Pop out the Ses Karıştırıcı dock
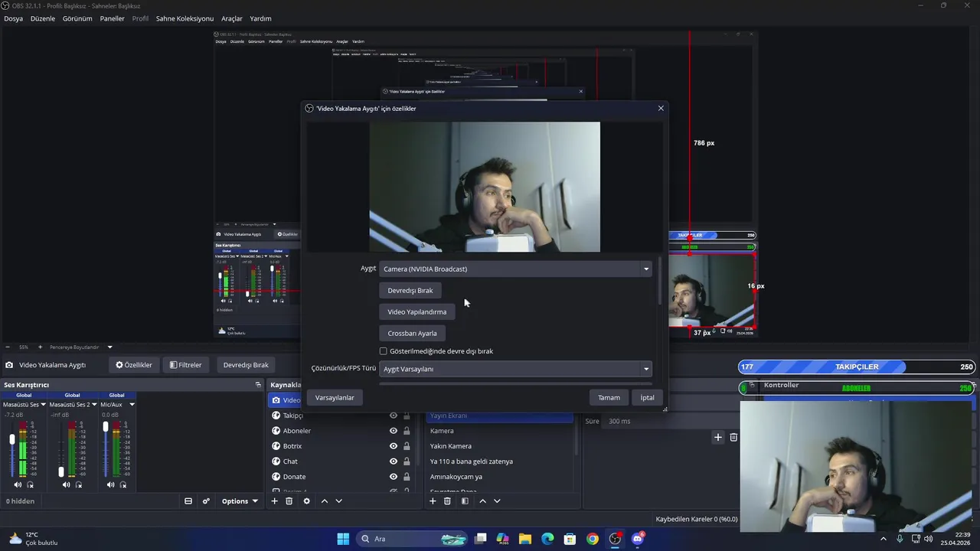 point(258,385)
